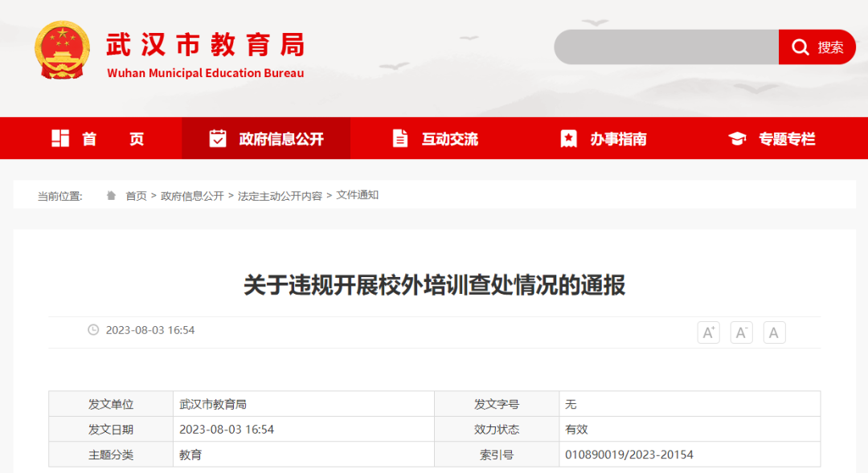Click the graduation cap icon beside 专题专栏
868x473 pixels.
(x=737, y=138)
